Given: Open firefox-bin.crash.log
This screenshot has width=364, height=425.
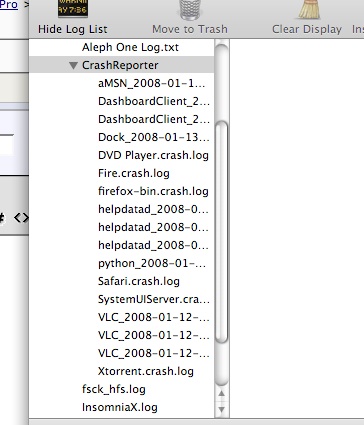Looking at the screenshot, I should [x=153, y=191].
